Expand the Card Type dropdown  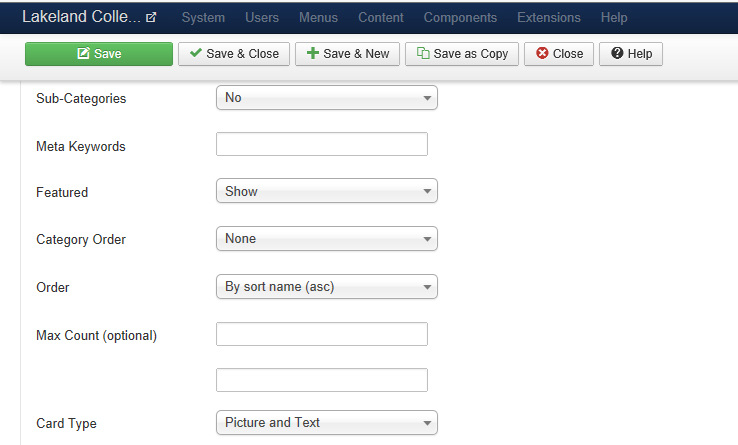tap(327, 423)
